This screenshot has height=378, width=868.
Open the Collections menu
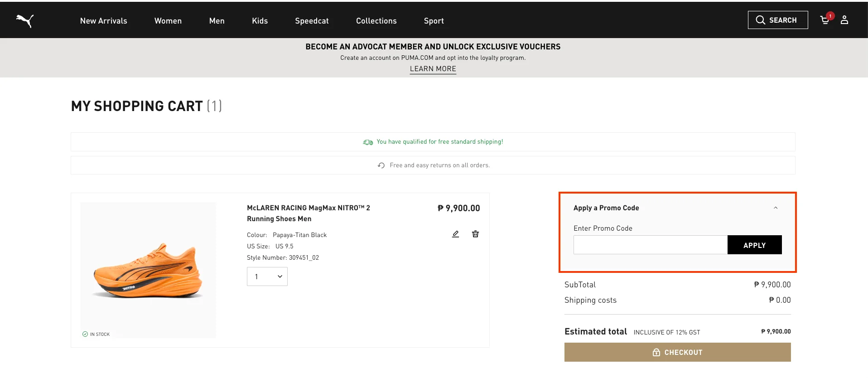376,21
